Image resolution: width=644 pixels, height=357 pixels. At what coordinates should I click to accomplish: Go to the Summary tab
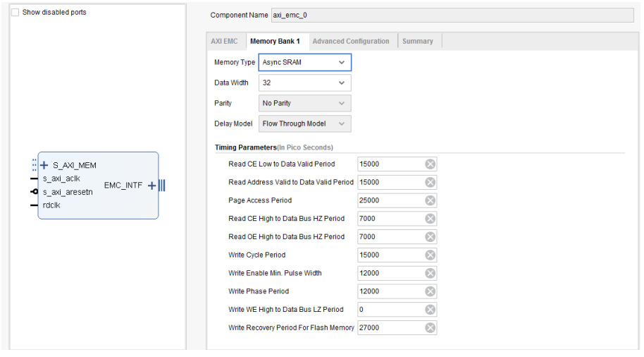[x=417, y=42]
